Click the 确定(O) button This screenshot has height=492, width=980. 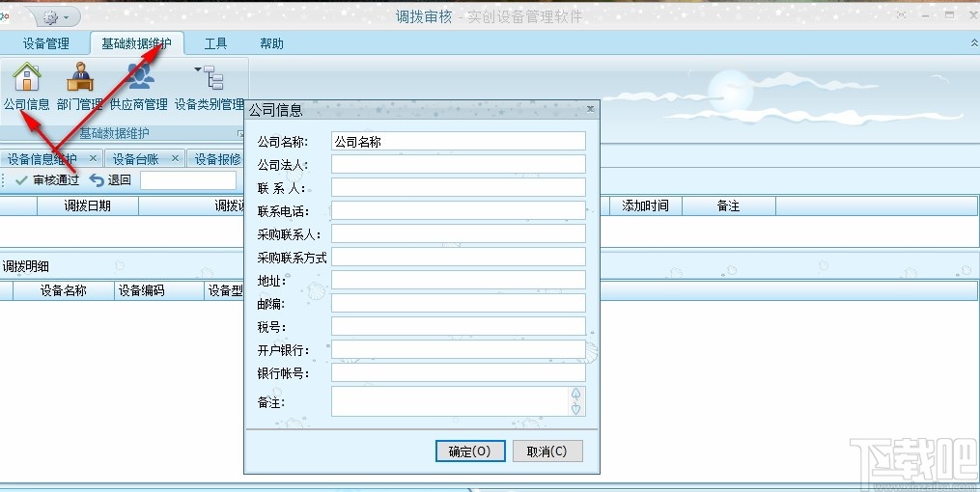coord(470,451)
